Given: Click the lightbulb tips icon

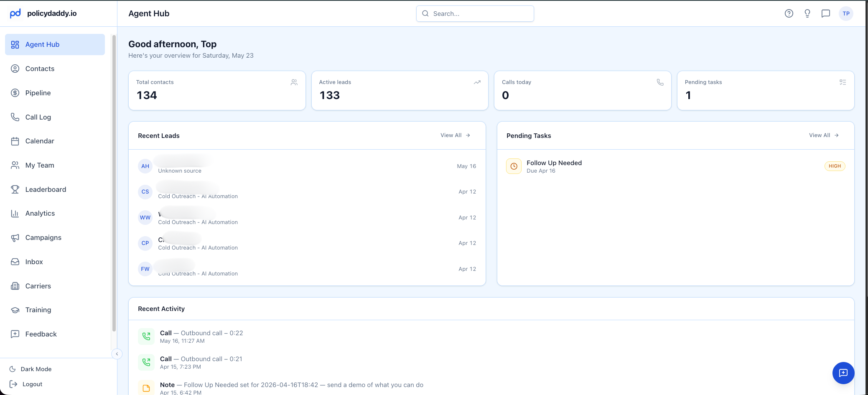Looking at the screenshot, I should [x=807, y=13].
